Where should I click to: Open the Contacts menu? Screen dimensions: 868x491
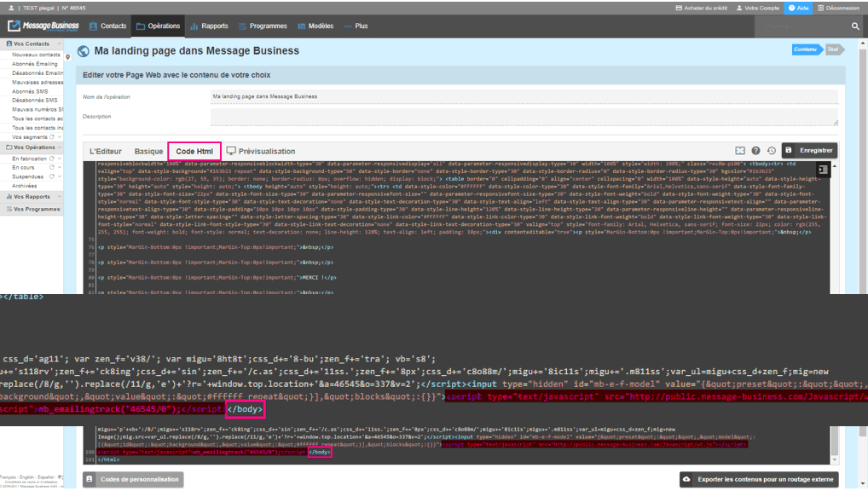pos(108,26)
